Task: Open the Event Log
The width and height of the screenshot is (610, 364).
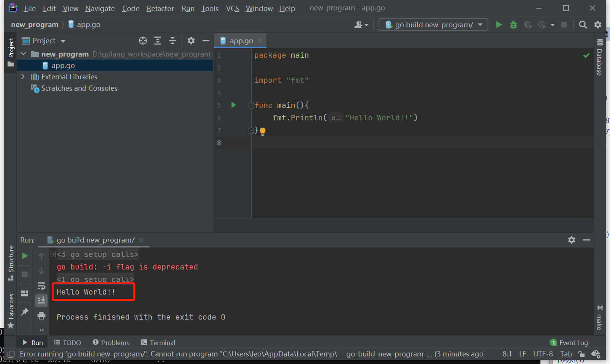Action: 569,342
